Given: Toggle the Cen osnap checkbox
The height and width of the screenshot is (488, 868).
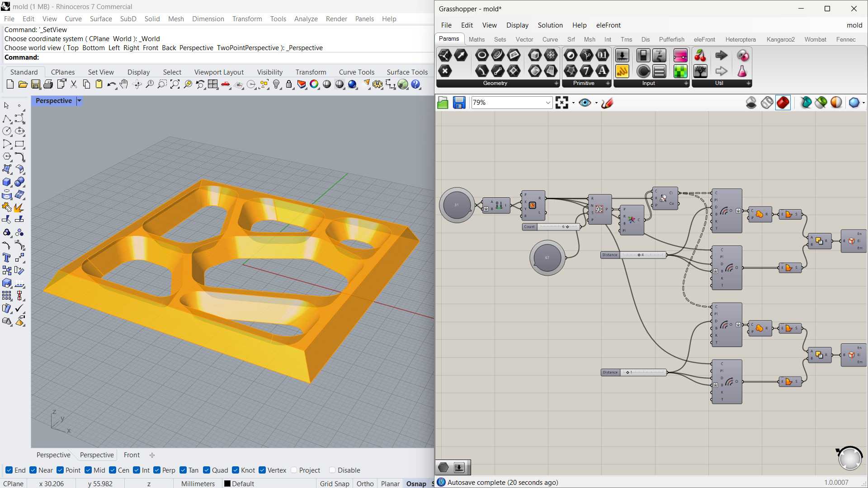Looking at the screenshot, I should coord(113,470).
